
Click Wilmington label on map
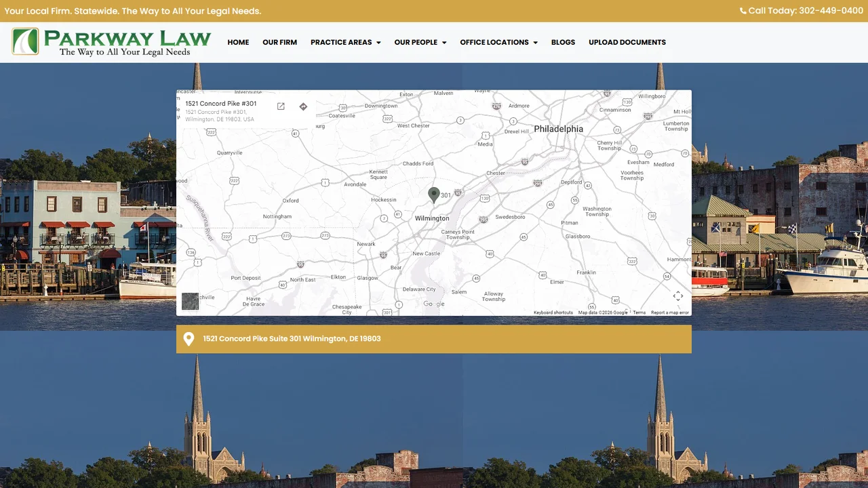click(x=432, y=218)
